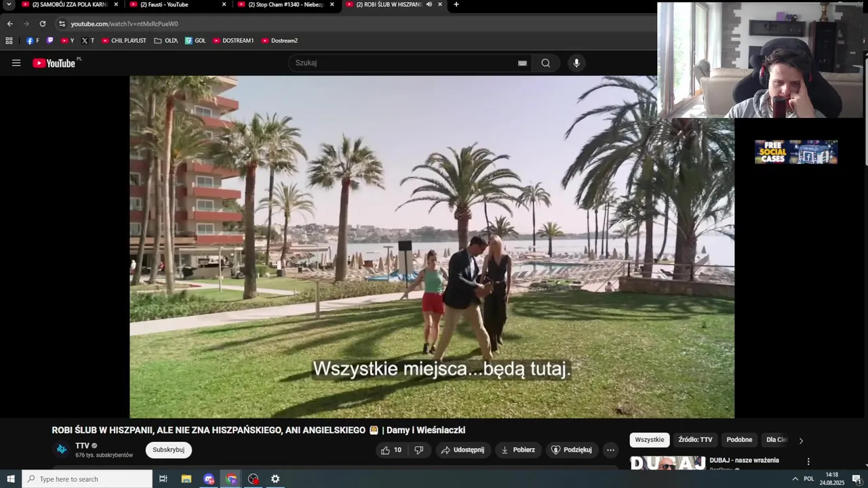Open the Dostream2 bookmark
This screenshot has width=868, height=488.
coord(279,41)
